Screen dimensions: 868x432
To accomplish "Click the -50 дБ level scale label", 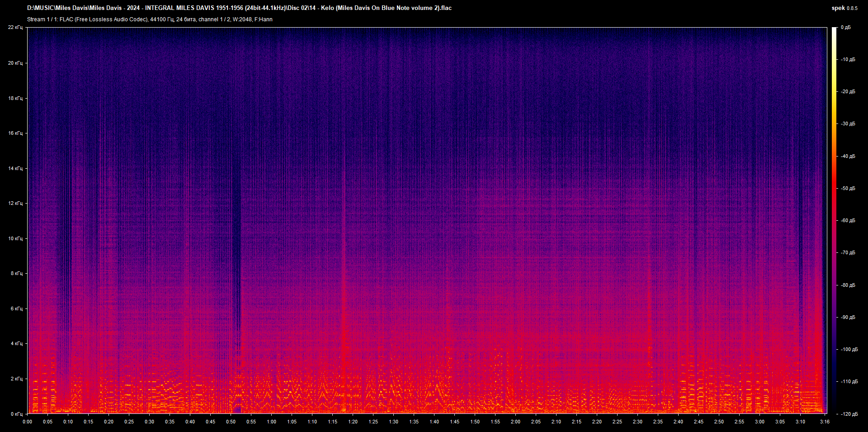I will pyautogui.click(x=847, y=188).
